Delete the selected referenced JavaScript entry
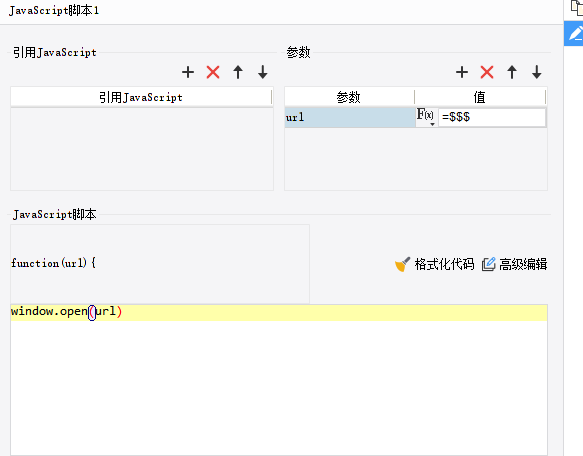The image size is (583, 456). click(213, 72)
